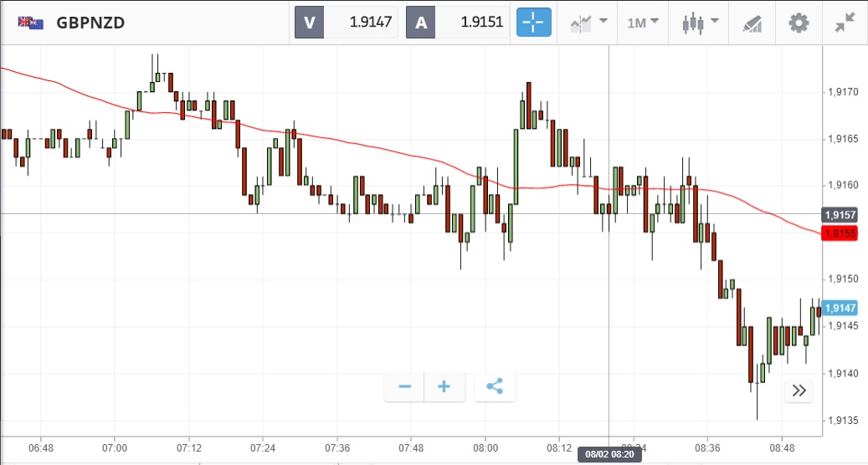868x465 pixels.
Task: Click the GBPNZD symbol name
Action: click(x=90, y=23)
